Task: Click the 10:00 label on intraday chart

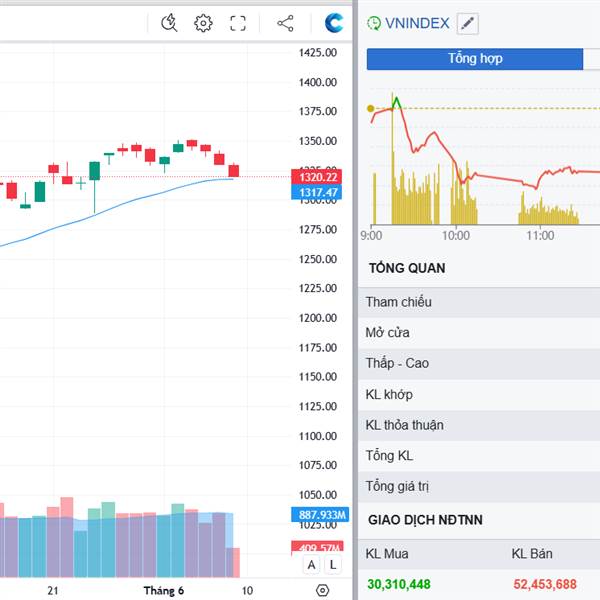Action: pyautogui.click(x=456, y=236)
